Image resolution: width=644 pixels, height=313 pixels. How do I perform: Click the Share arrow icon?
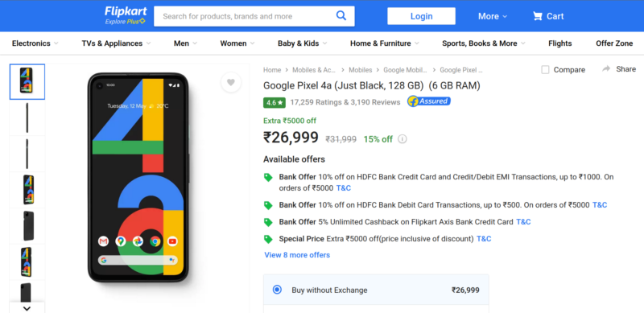606,69
